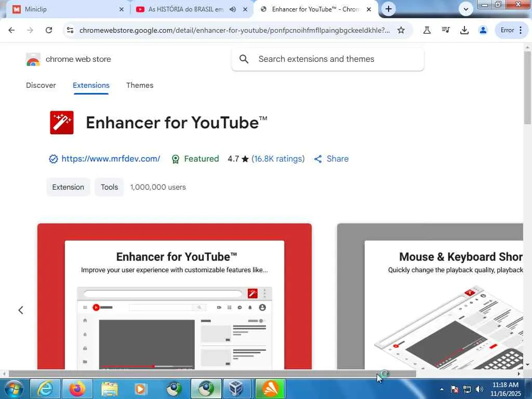The height and width of the screenshot is (399, 532).
Task: Close the Miniclip tab
Action: click(x=122, y=9)
